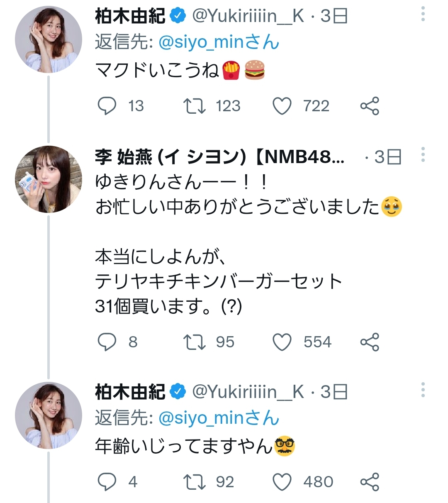448x503 pixels.
Task: Like the tweet with 554 likes
Action: [282, 342]
